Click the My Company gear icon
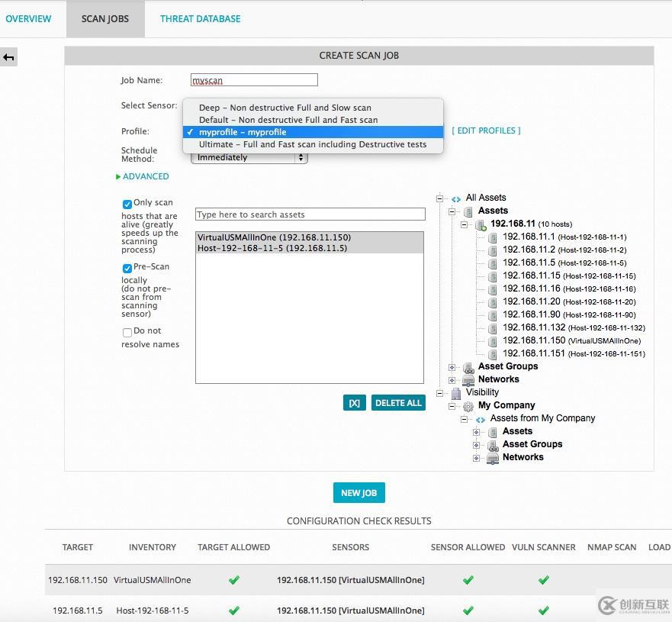Screen dimensions: 672x622 468,406
